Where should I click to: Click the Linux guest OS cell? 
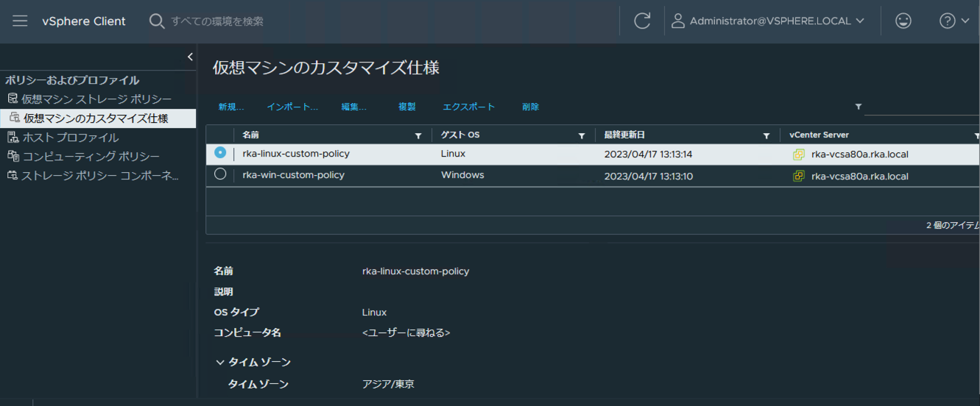tap(454, 154)
